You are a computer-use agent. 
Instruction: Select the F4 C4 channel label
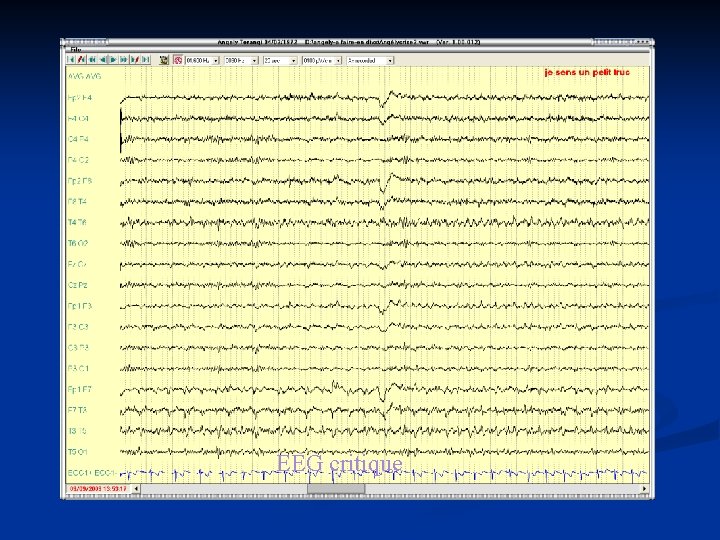coord(78,118)
